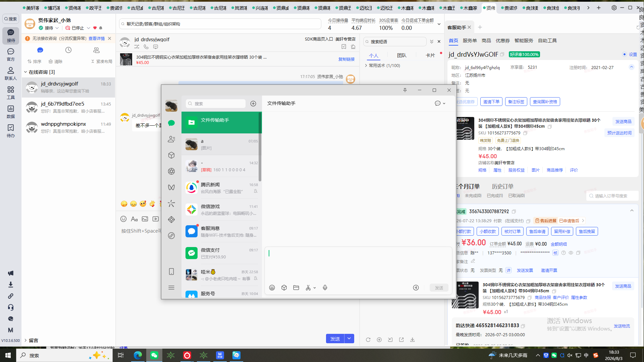Screen dimensions: 644x362
Task: Click the WeChat search field
Action: coord(216,104)
